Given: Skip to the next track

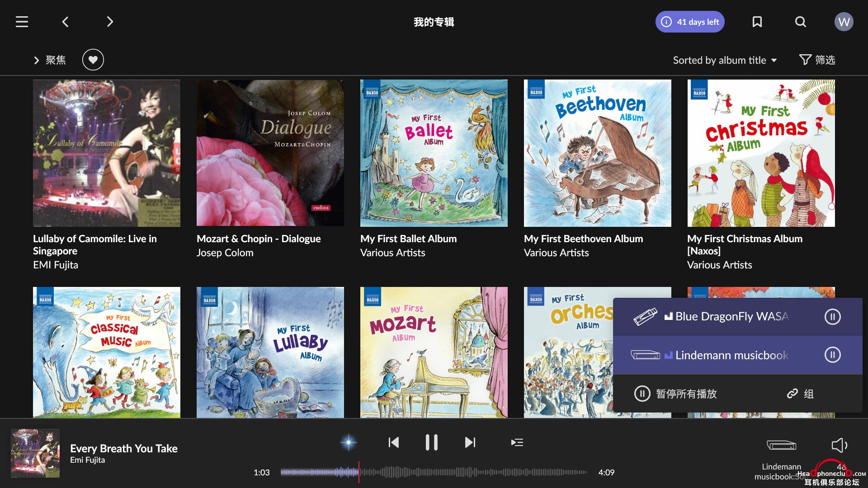Looking at the screenshot, I should click(470, 442).
